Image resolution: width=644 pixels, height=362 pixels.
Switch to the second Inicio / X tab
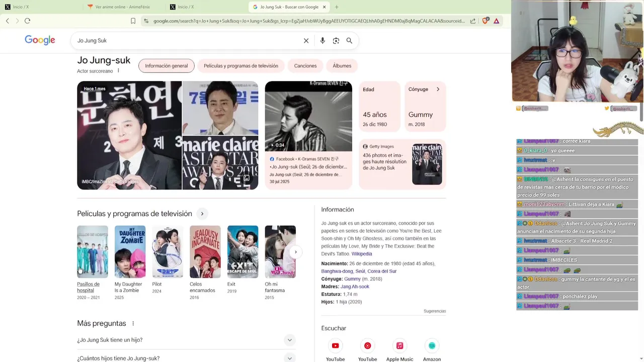point(206,7)
